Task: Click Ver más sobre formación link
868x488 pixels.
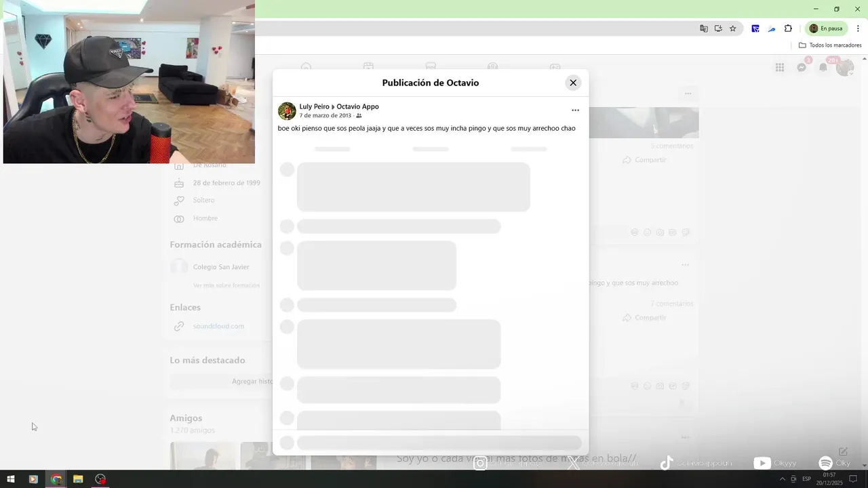Action: pos(226,285)
